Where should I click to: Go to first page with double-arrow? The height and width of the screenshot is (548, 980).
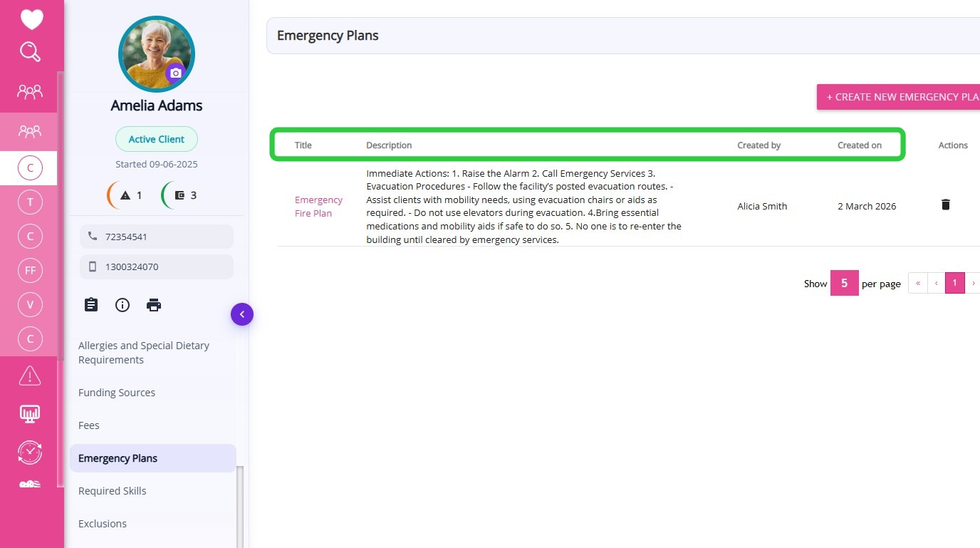tap(918, 283)
